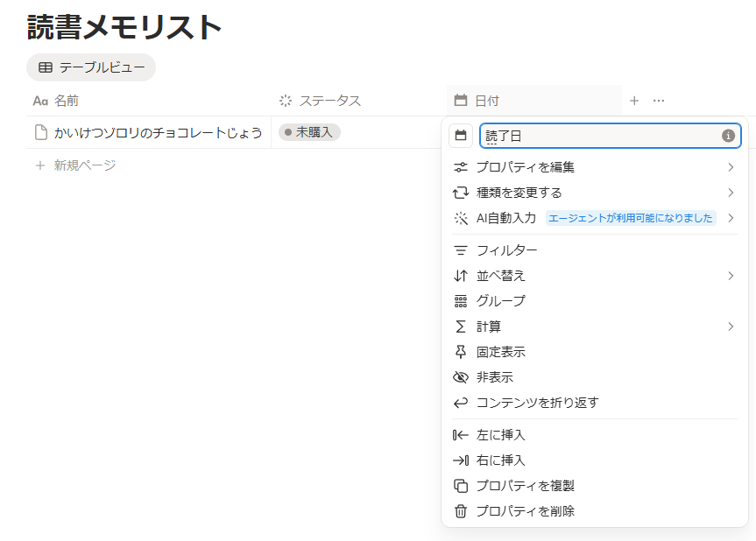Choose 左に挿入 to insert a column
The height and width of the screenshot is (541, 756).
click(500, 435)
